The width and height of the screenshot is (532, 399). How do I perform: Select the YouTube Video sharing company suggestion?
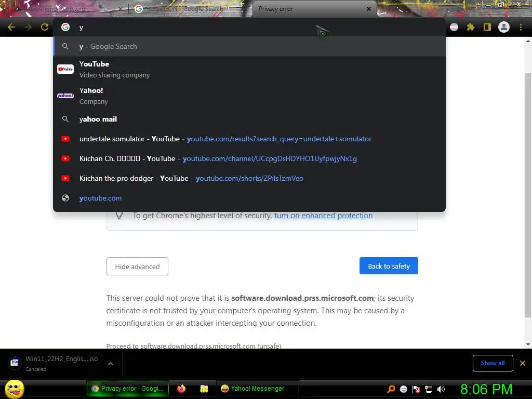249,69
